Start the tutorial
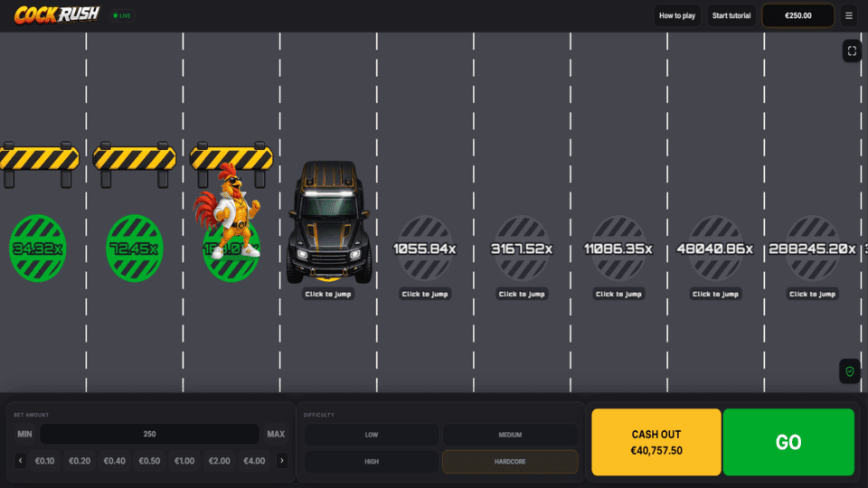Viewport: 868px width, 488px height. (731, 15)
